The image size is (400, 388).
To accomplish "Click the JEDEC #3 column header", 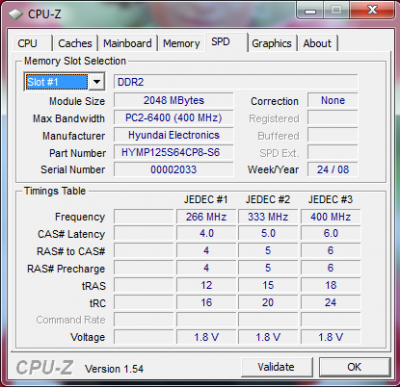I will (330, 199).
